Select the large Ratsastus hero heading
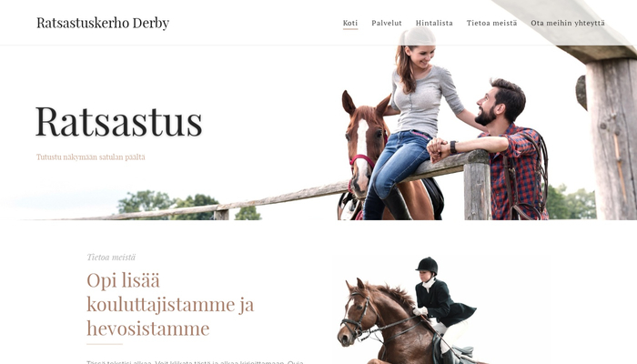Image resolution: width=637 pixels, height=364 pixels. pyautogui.click(x=118, y=121)
